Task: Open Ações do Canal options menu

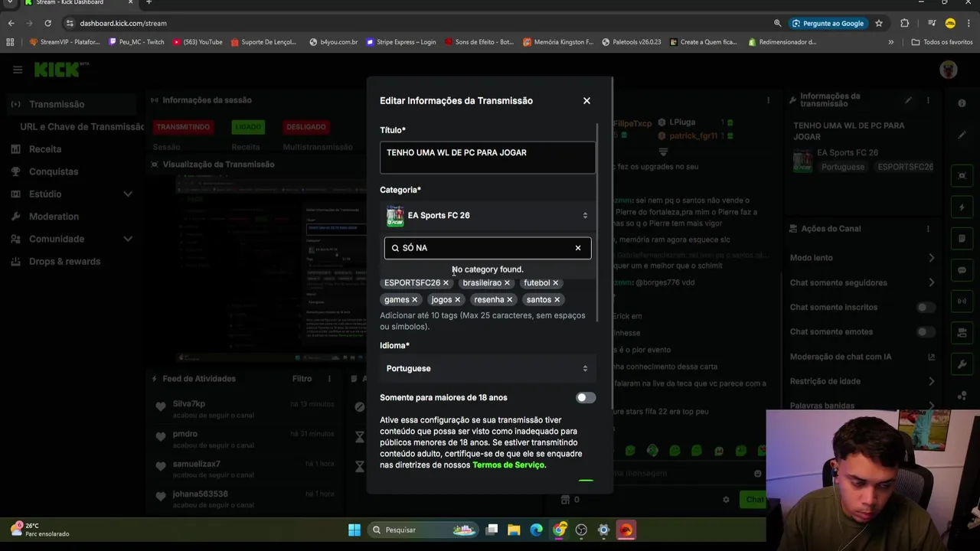Action: coord(927,229)
